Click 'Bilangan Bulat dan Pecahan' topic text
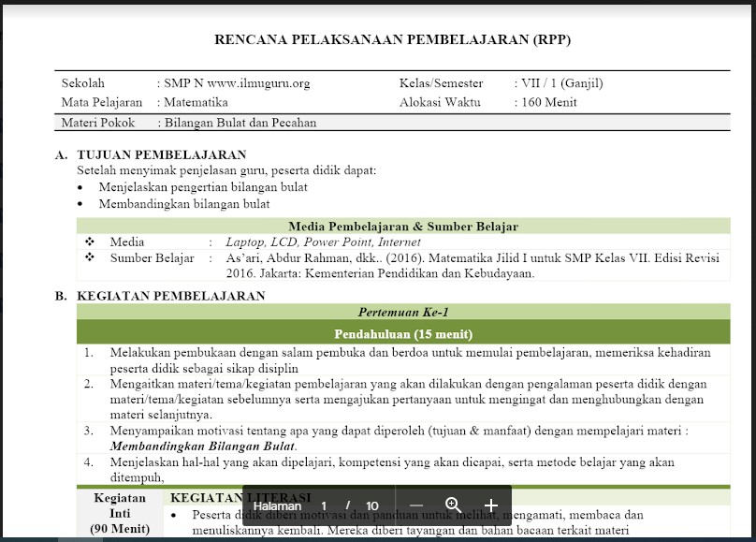The height and width of the screenshot is (542, 756). (240, 123)
